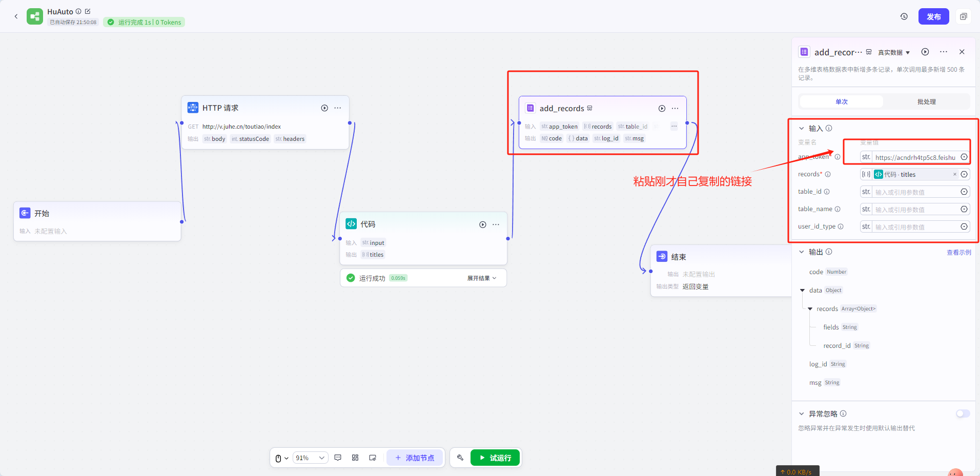This screenshot has width=980, height=476.
Task: Click the table_name input field
Action: point(915,210)
